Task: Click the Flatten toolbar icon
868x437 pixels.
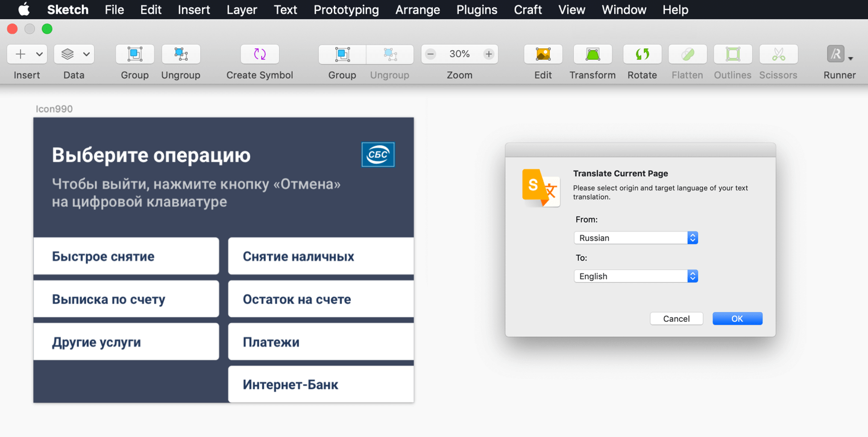Action: point(687,54)
